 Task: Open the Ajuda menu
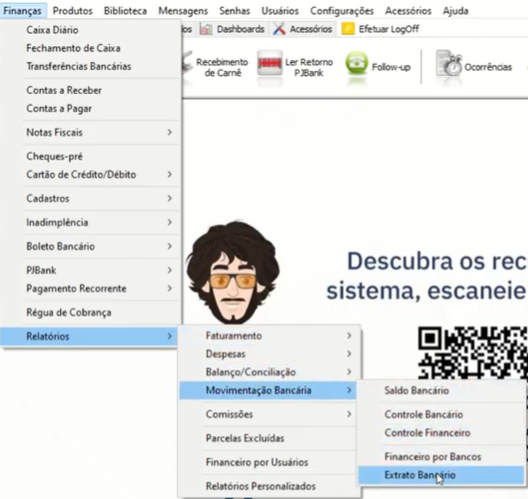[456, 11]
